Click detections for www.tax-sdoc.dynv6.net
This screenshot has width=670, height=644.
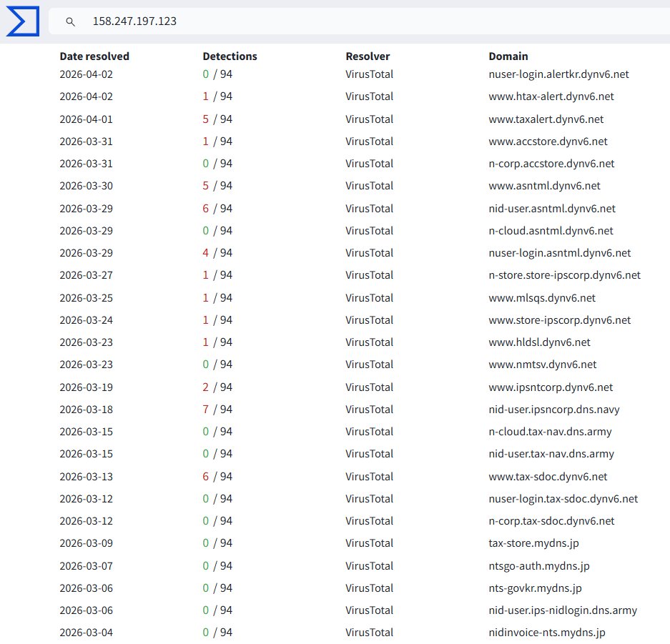217,476
